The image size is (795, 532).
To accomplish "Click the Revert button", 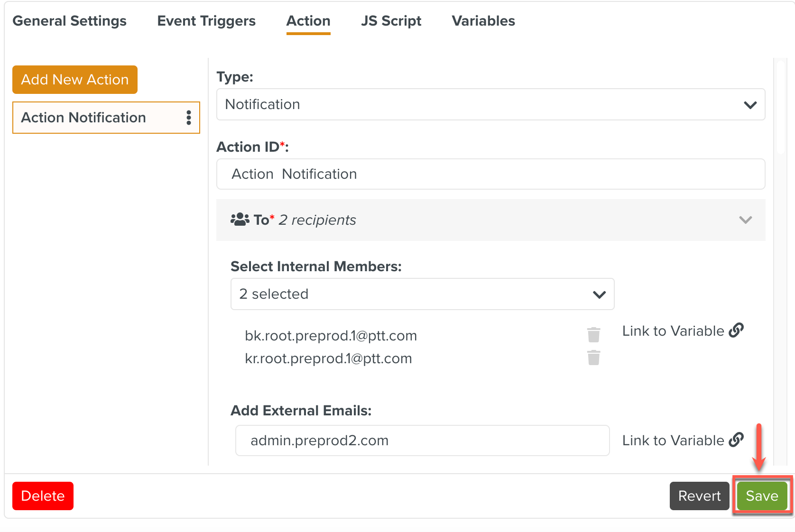I will pos(699,496).
